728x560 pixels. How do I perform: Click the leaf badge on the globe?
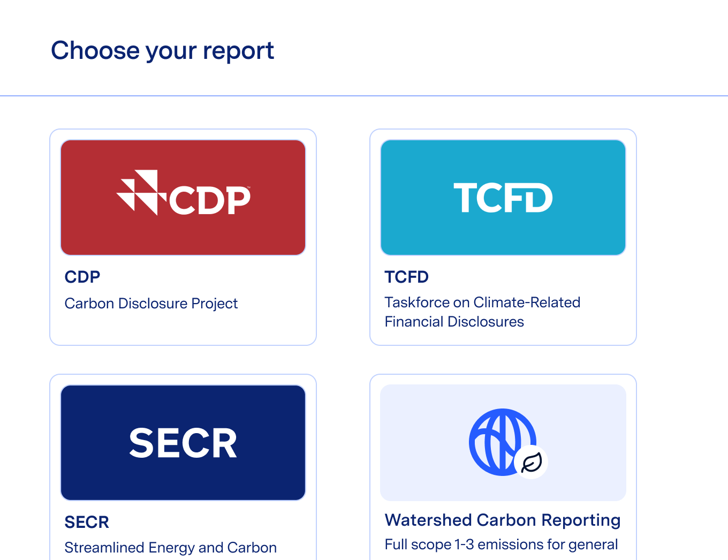(532, 463)
